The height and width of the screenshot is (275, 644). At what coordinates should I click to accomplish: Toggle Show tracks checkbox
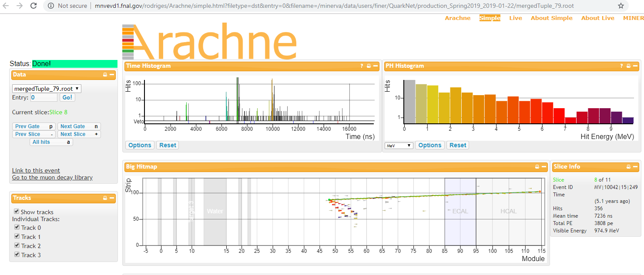[17, 212]
